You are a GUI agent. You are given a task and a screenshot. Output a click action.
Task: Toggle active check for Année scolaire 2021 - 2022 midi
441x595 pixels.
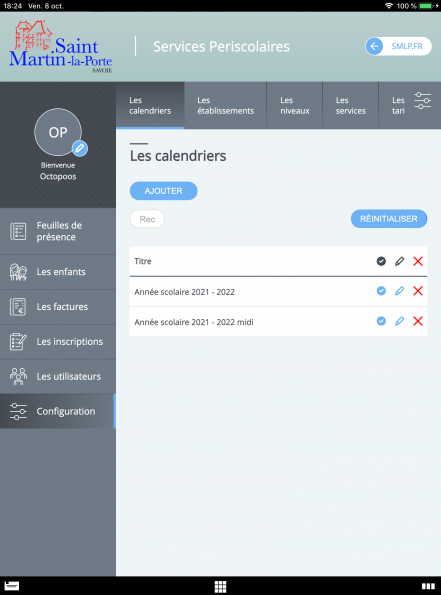click(x=381, y=321)
